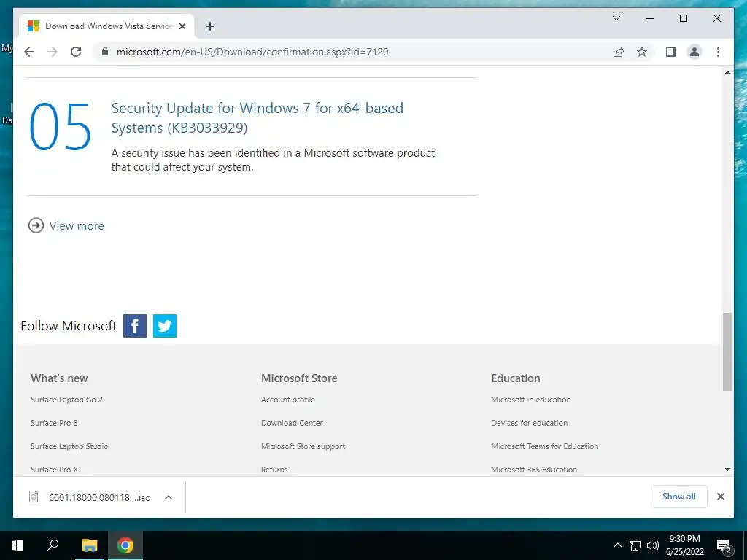Open taskbar search

tap(53, 545)
